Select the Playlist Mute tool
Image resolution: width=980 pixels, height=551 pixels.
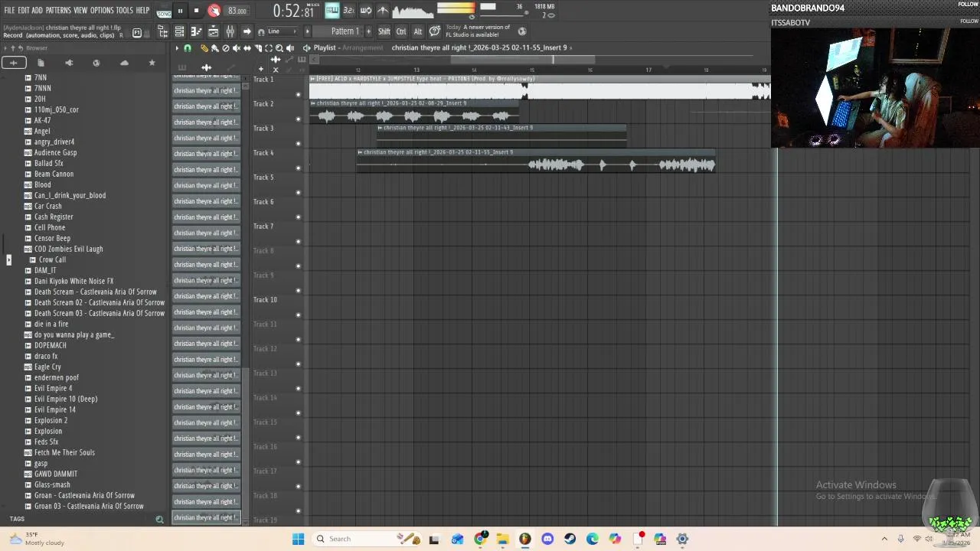[x=236, y=48]
